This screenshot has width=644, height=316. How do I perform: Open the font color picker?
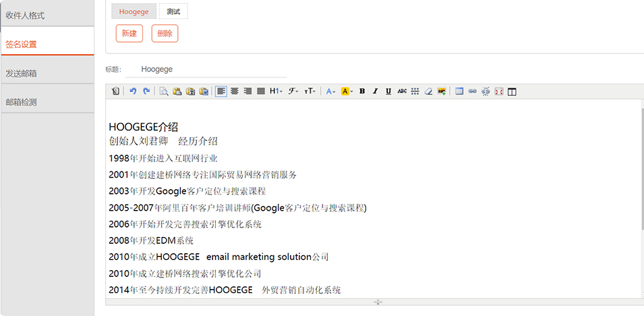pos(330,91)
